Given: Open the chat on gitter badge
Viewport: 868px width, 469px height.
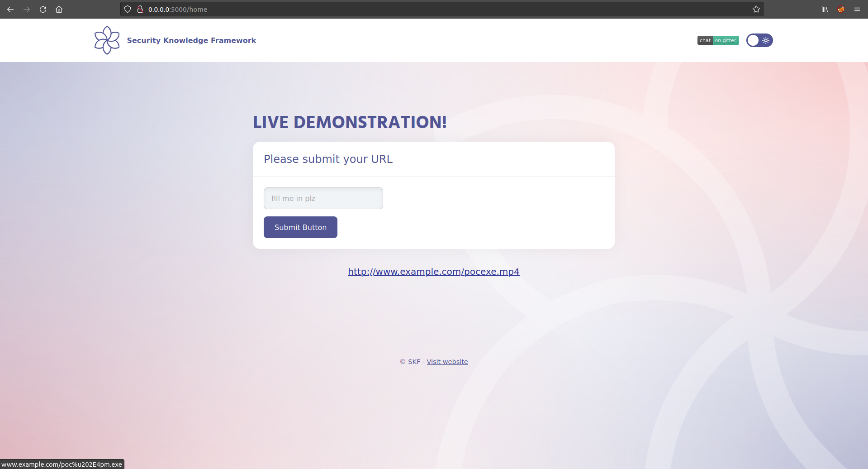Looking at the screenshot, I should pos(718,40).
